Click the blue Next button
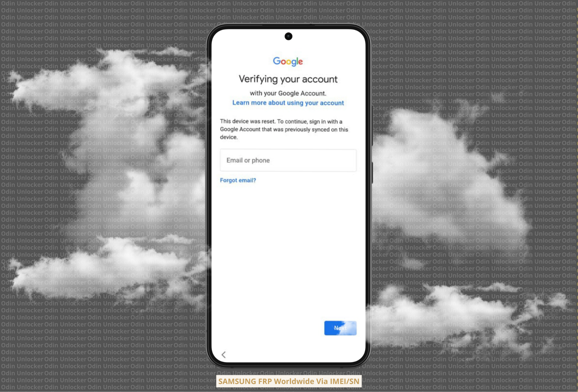The image size is (578, 392). [x=340, y=328]
